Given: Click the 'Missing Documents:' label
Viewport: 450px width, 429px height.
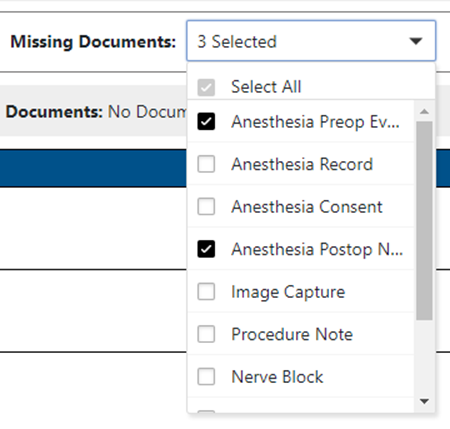Looking at the screenshot, I should pos(93,42).
